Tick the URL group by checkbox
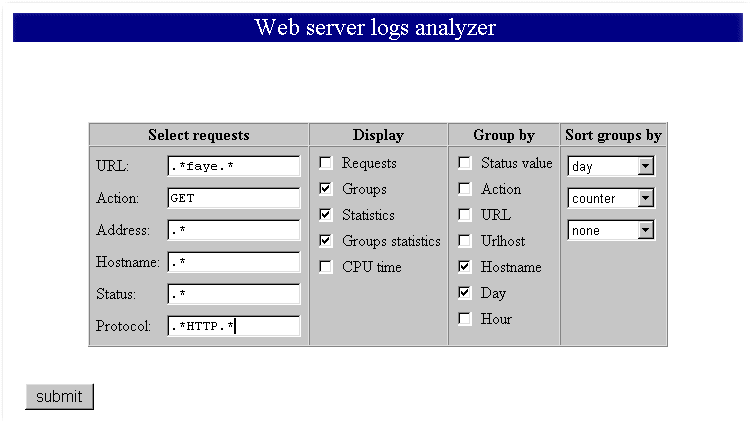Image resolution: width=754 pixels, height=427 pixels. [465, 215]
